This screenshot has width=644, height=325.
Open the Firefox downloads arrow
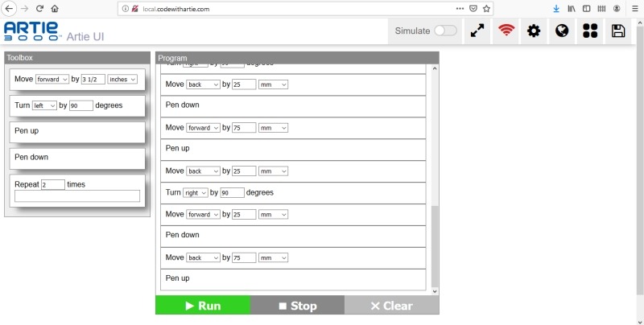click(555, 8)
